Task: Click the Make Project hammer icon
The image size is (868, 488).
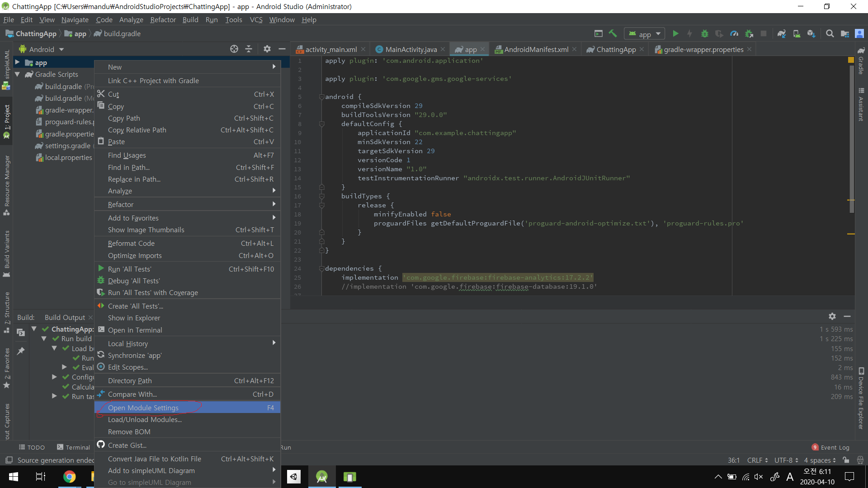Action: tap(613, 33)
